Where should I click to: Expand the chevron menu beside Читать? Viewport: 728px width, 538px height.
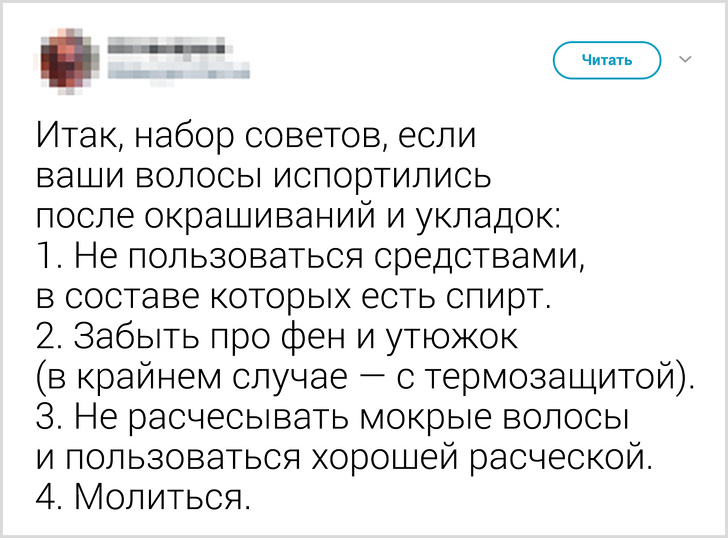point(686,60)
